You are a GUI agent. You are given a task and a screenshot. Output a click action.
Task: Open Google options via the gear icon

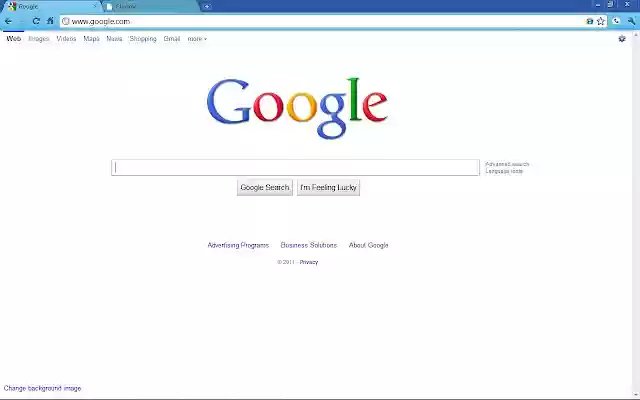(x=622, y=39)
